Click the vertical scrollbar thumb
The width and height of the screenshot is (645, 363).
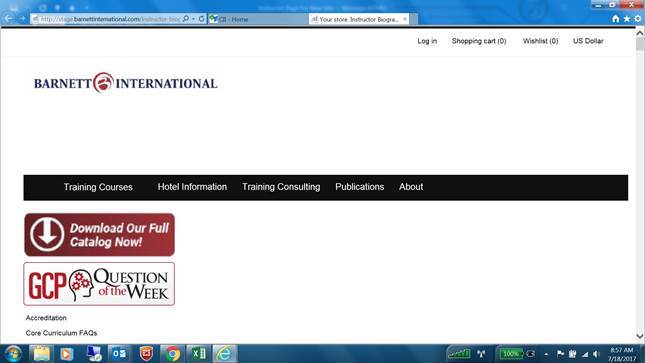coord(640,44)
